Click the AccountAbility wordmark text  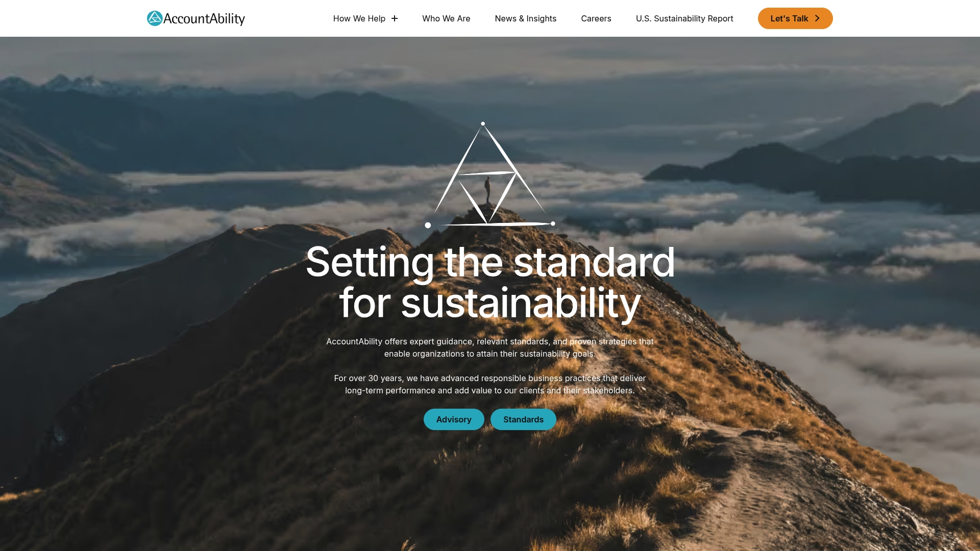[x=204, y=19]
